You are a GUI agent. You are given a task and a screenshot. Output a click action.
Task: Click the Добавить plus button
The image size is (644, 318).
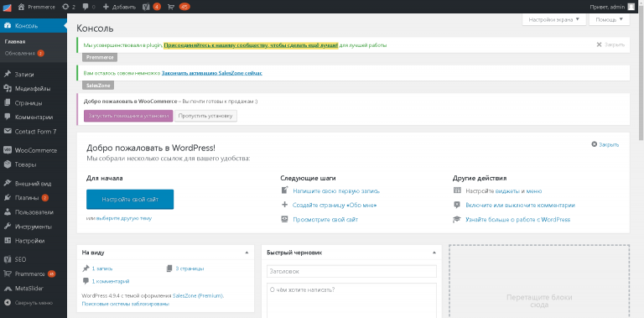pyautogui.click(x=119, y=7)
